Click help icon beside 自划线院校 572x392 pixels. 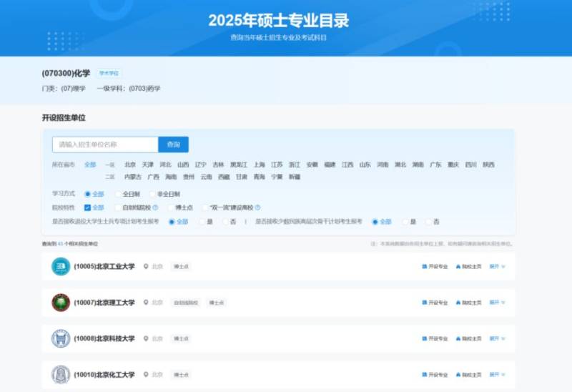coord(155,207)
